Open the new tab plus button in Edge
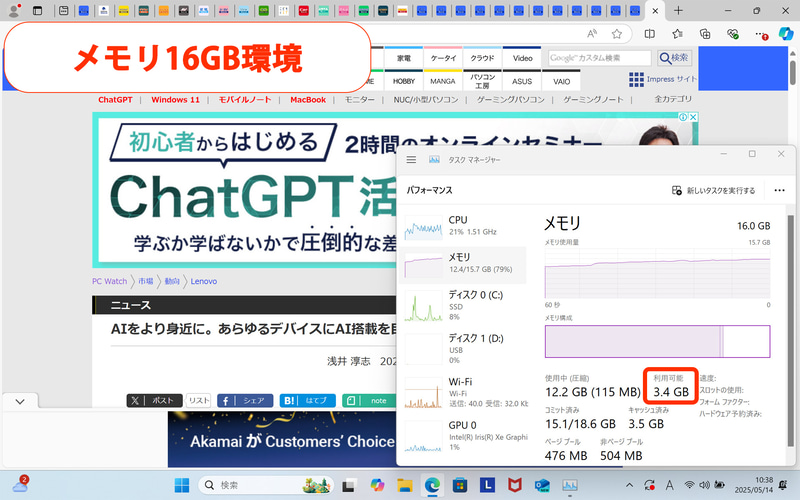 tap(678, 10)
